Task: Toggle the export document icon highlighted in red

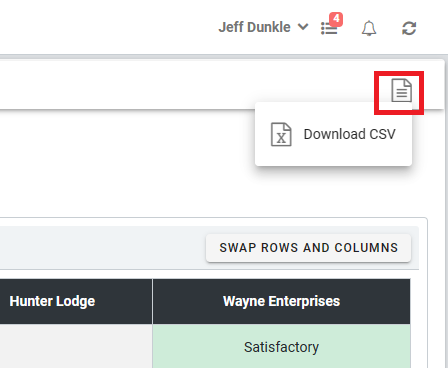Action: tap(401, 90)
